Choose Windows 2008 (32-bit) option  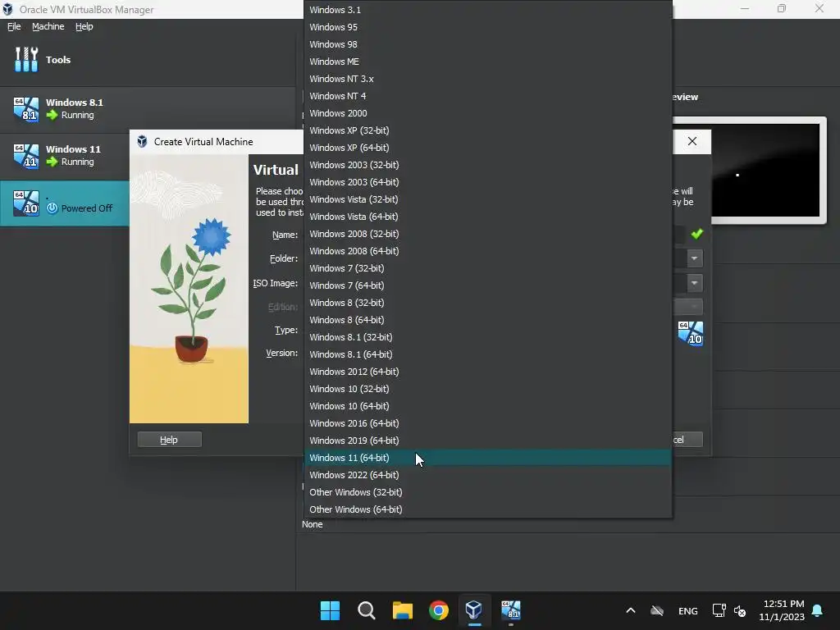488,234
